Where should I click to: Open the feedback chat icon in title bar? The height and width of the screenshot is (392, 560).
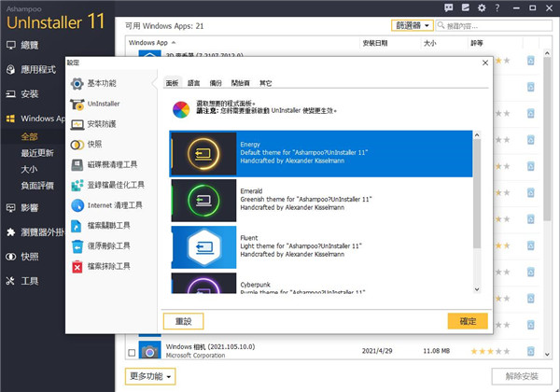449,7
